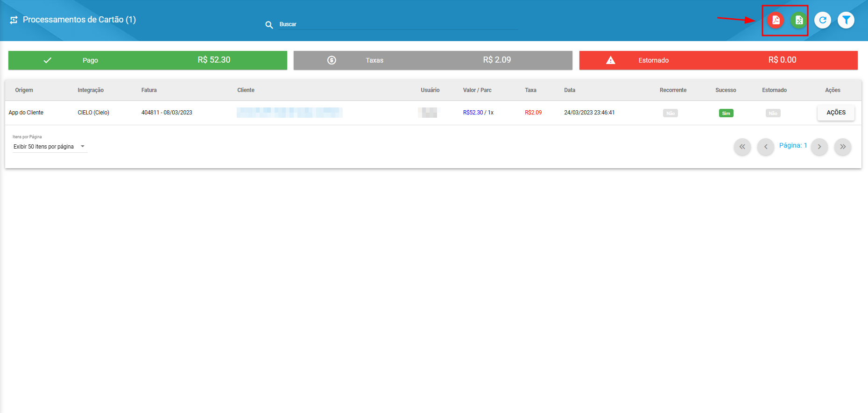Image resolution: width=868 pixels, height=413 pixels.
Task: Click the Página: 1 indicator
Action: pyautogui.click(x=793, y=145)
